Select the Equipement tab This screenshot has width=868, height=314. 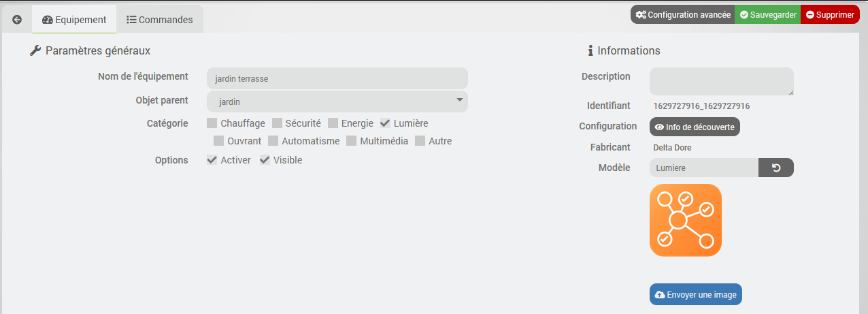(x=74, y=20)
